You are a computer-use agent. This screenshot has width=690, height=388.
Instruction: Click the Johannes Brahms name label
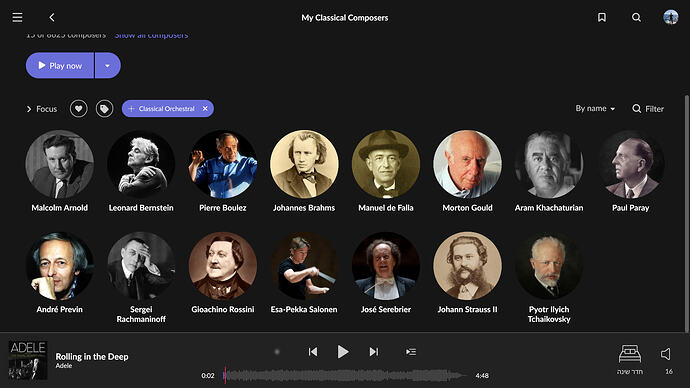(304, 208)
